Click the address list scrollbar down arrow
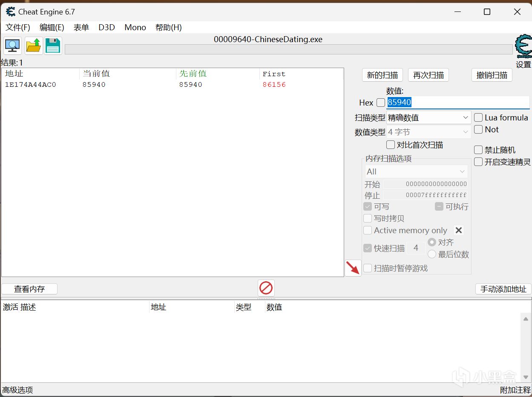Image resolution: width=532 pixels, height=397 pixels. pos(526,377)
